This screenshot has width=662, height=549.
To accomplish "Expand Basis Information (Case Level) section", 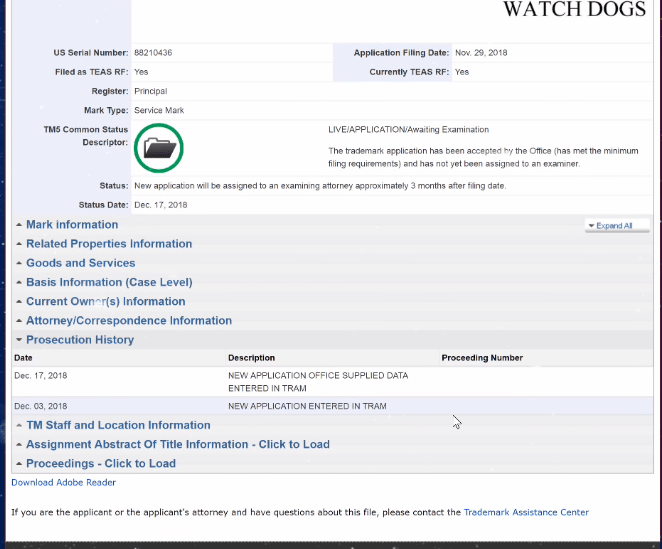I will (x=109, y=283).
